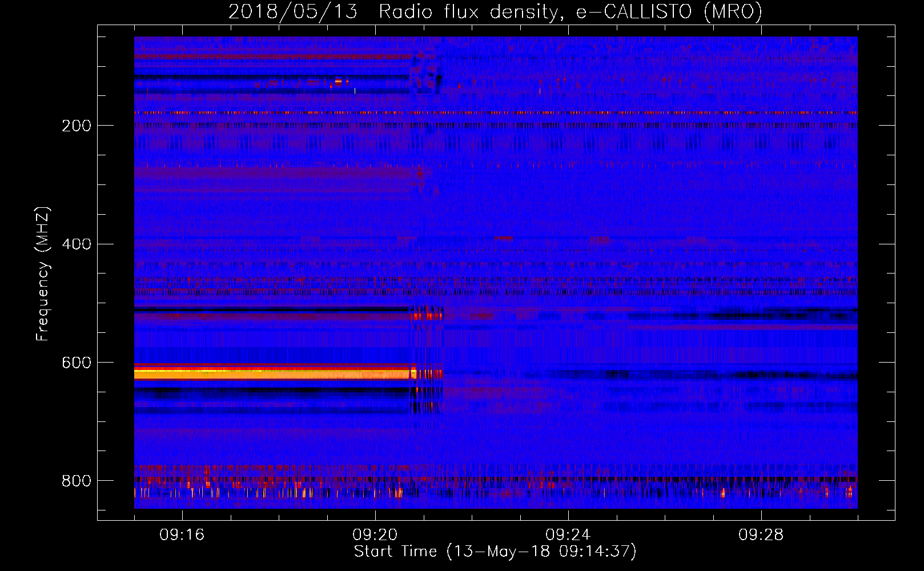Image resolution: width=924 pixels, height=571 pixels.
Task: Click the 09:16 time tick label
Action: pyautogui.click(x=182, y=535)
